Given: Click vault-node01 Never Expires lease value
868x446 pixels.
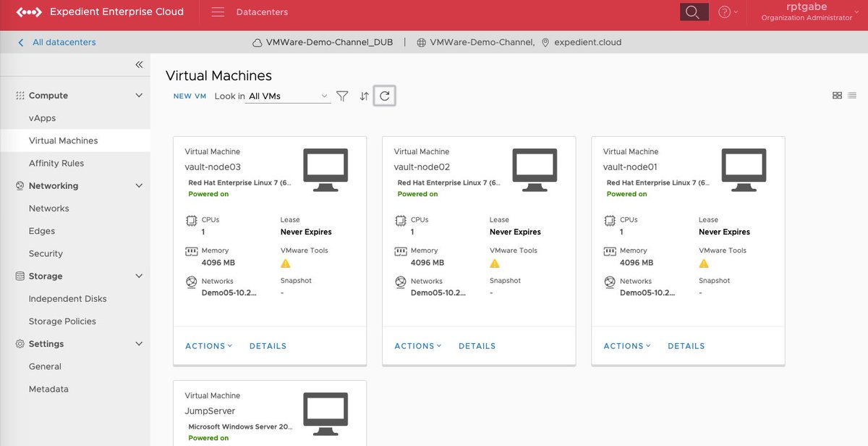Looking at the screenshot, I should click(x=724, y=232).
